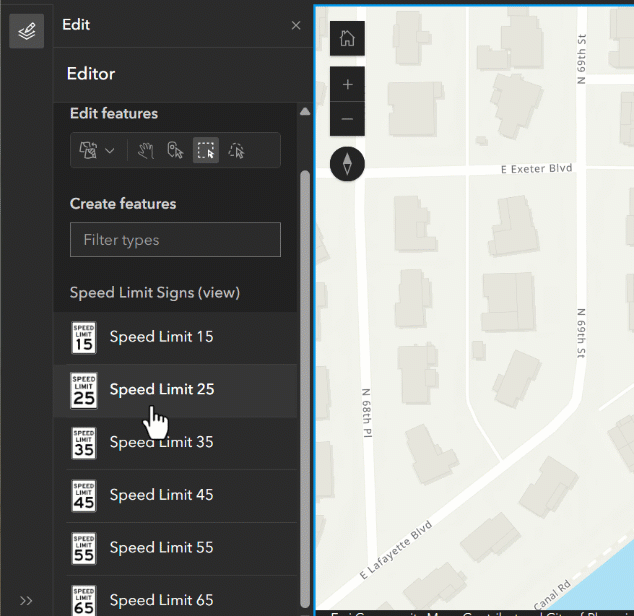Click the edit features reshape tool icon
This screenshot has width=634, height=616.
point(88,150)
